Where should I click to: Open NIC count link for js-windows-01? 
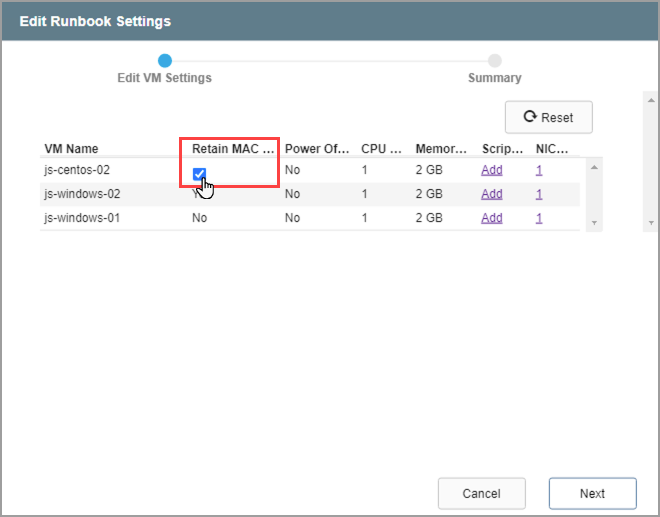539,218
